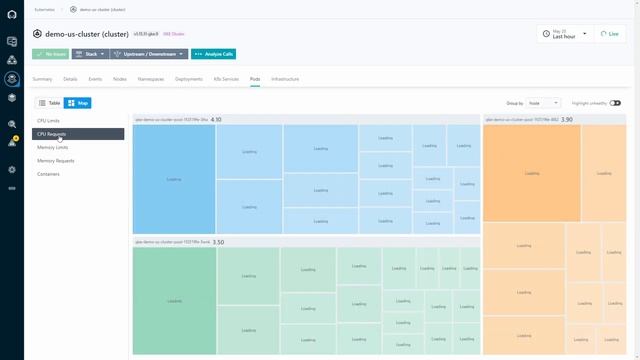Go to the Nodes tab

(x=120, y=79)
